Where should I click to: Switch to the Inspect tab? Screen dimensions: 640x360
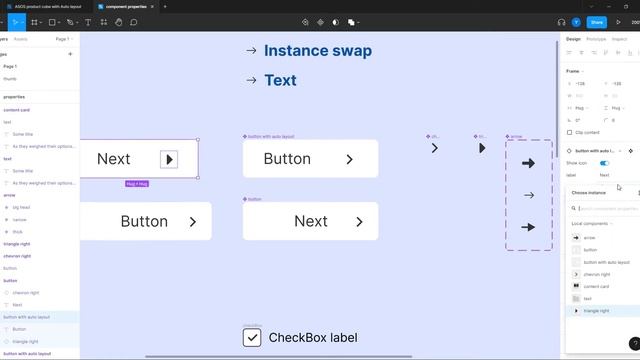click(619, 39)
